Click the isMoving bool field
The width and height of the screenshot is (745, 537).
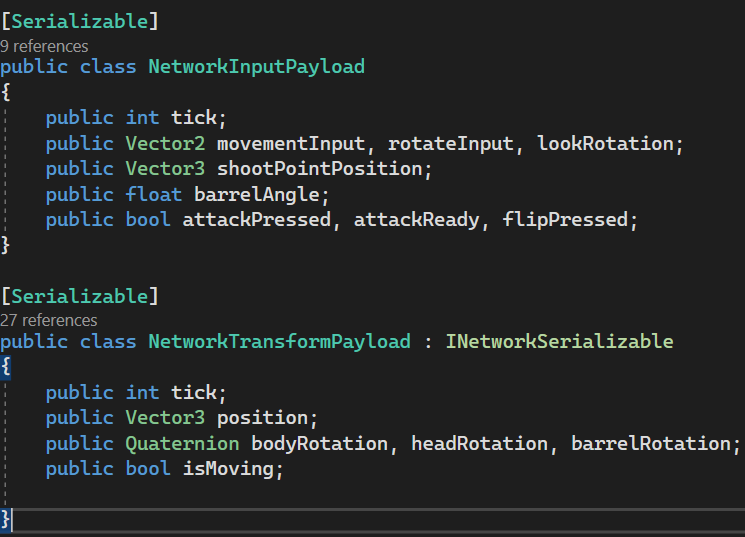[227, 468]
